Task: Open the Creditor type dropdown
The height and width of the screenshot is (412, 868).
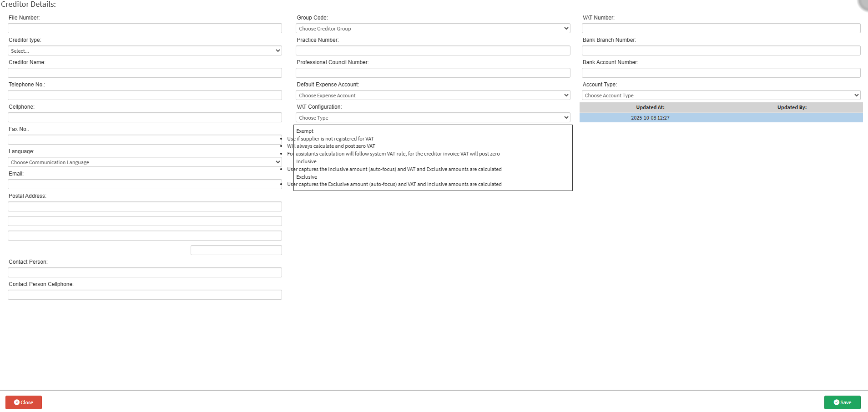Action: click(x=145, y=51)
